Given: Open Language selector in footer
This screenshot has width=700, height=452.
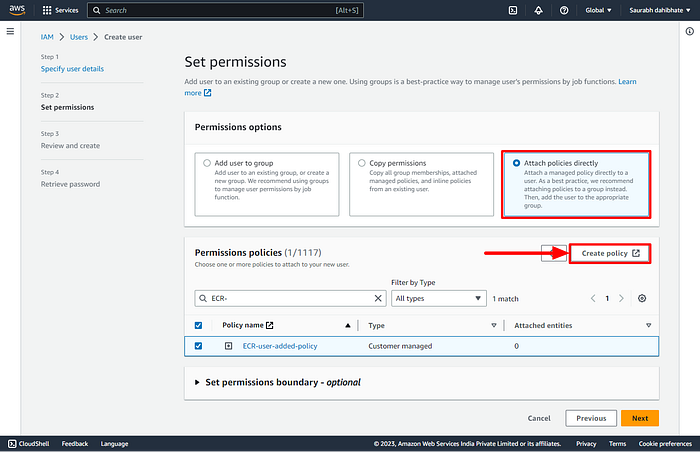Looking at the screenshot, I should coord(114,444).
